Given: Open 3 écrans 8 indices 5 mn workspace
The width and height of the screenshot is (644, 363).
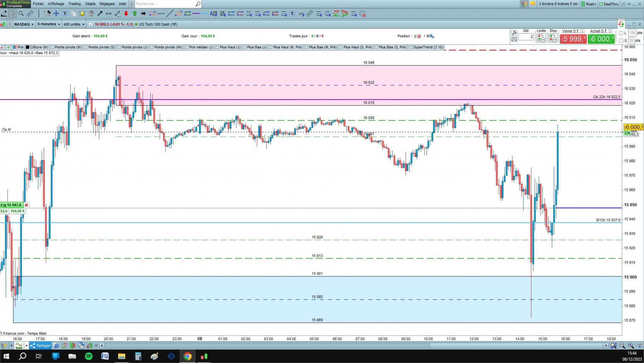Looking at the screenshot, I should pyautogui.click(x=558, y=4).
